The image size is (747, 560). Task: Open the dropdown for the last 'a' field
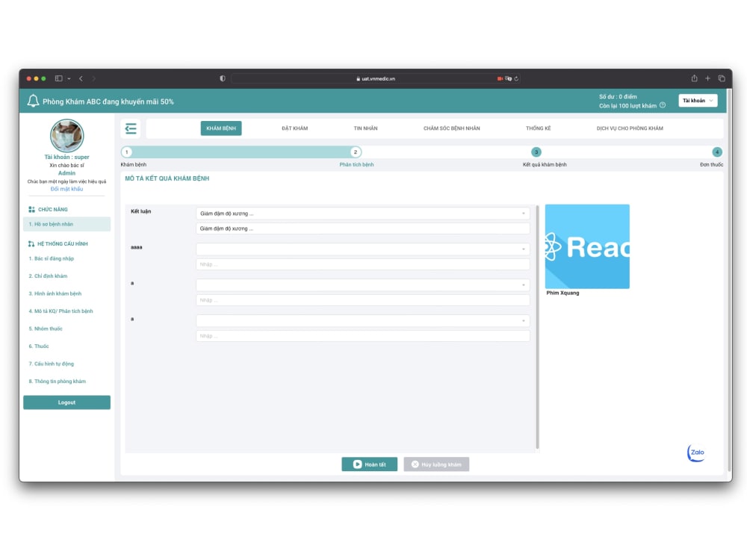(x=362, y=320)
